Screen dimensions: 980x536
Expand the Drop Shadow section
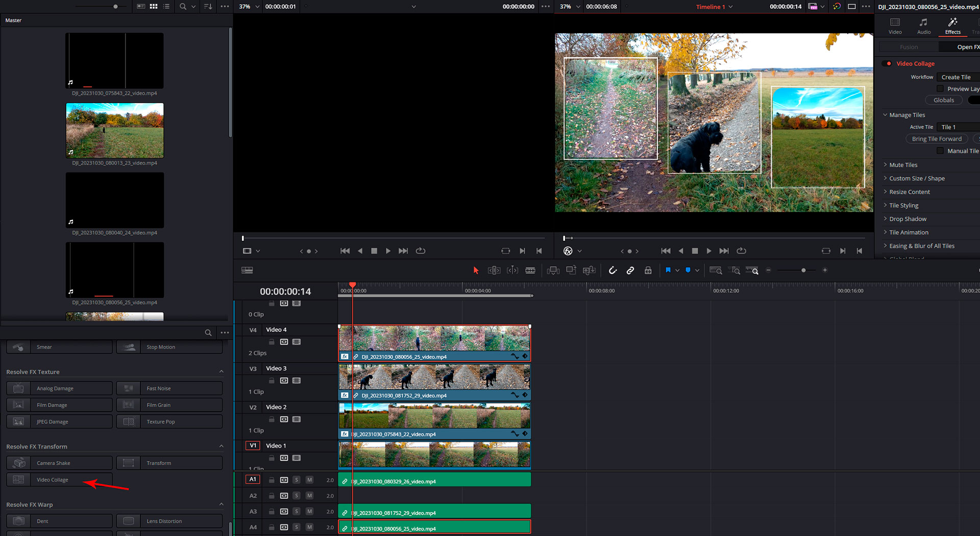(x=885, y=219)
